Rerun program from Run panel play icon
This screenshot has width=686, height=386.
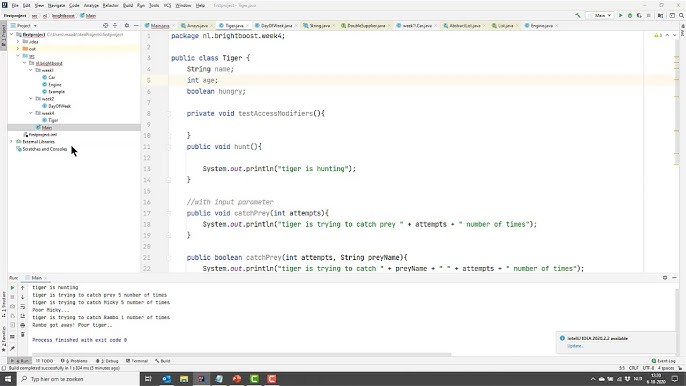pos(12,288)
